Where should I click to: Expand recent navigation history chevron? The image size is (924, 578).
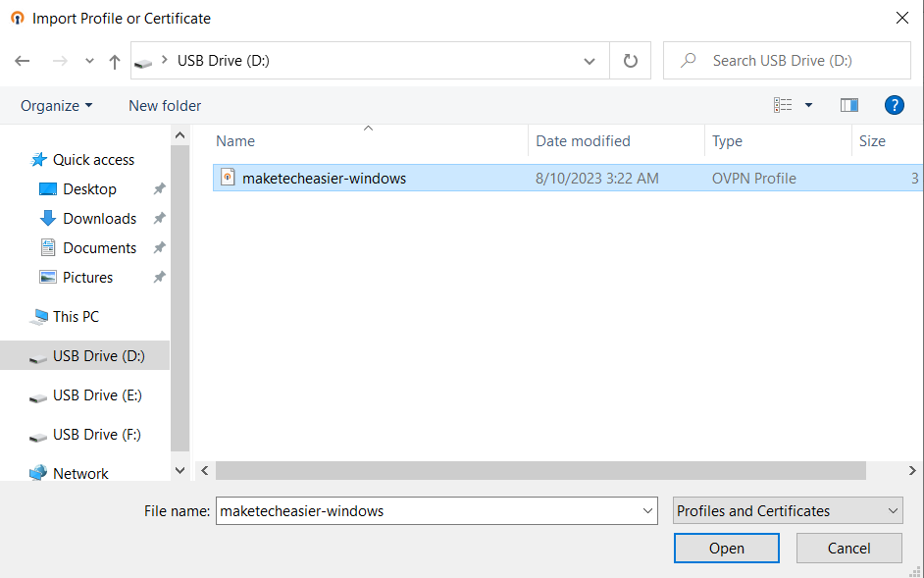(x=88, y=60)
